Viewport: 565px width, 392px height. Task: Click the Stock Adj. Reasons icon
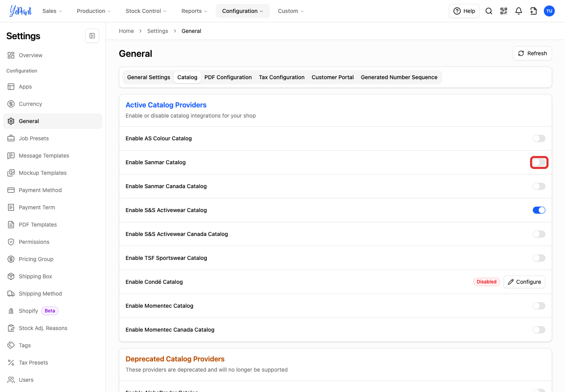[11, 328]
